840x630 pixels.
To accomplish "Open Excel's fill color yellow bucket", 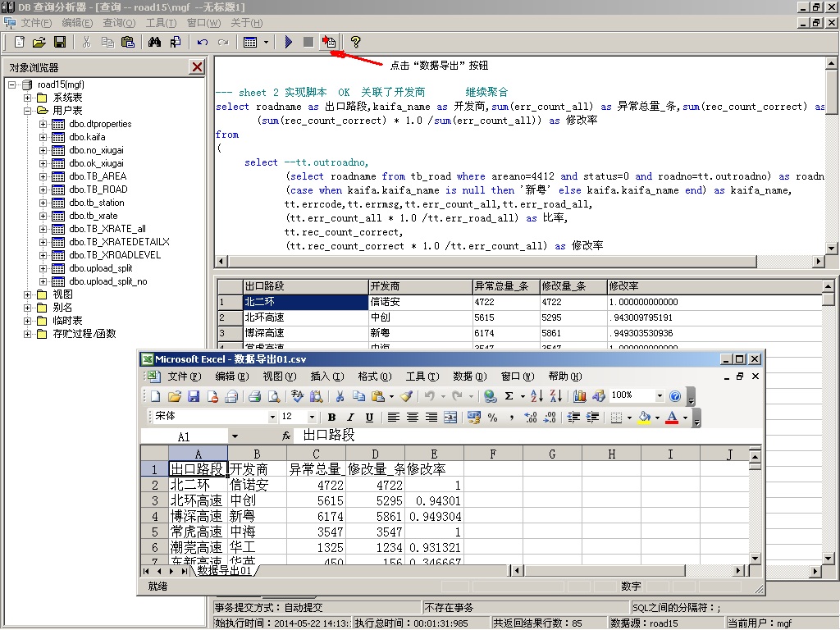I will tap(645, 418).
